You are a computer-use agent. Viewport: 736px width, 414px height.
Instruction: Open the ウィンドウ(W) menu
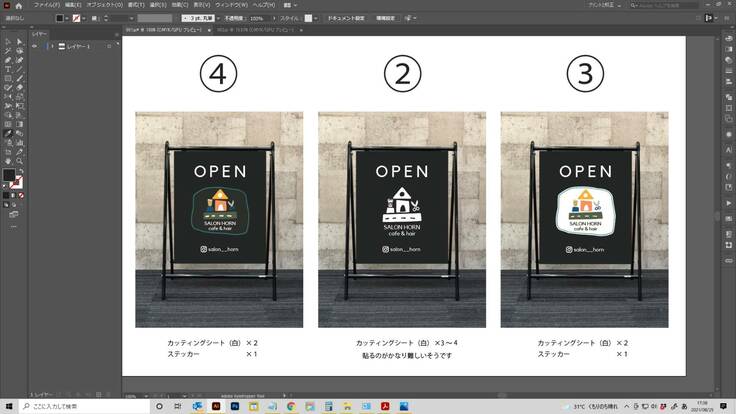(x=236, y=5)
